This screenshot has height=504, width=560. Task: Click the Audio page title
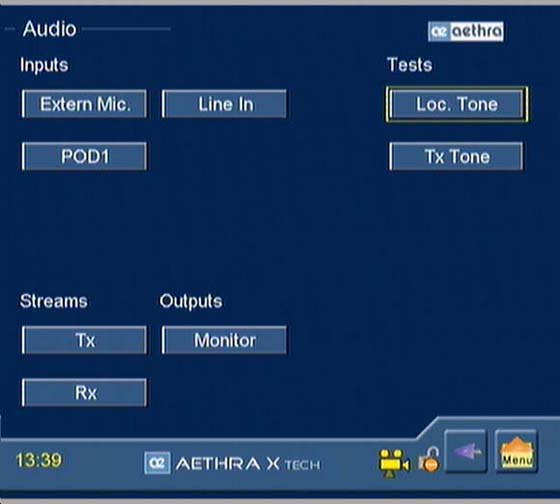pos(49,29)
